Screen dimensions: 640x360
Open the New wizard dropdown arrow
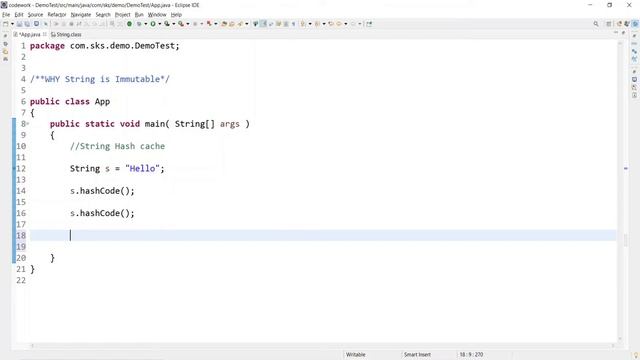12,24
